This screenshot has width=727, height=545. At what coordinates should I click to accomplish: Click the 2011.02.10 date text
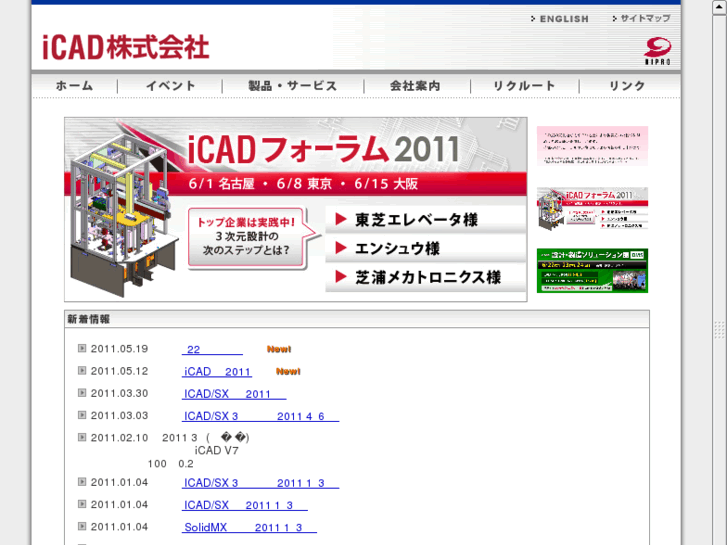[120, 438]
